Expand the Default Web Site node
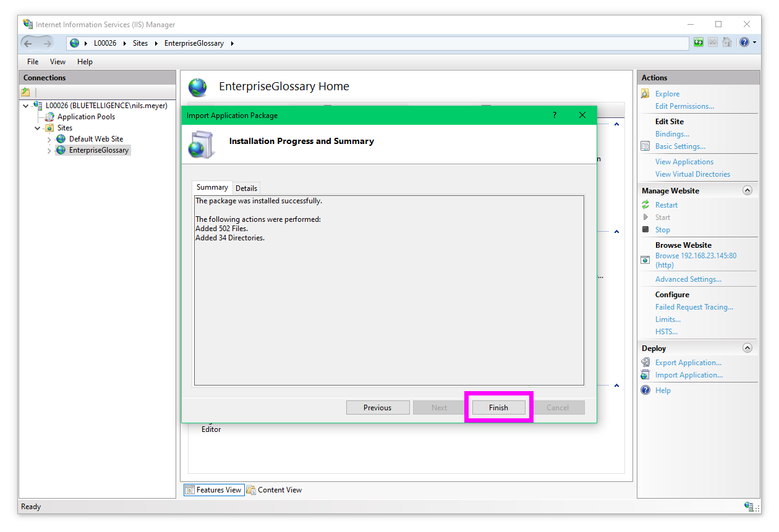The width and height of the screenshot is (779, 532). (x=49, y=140)
